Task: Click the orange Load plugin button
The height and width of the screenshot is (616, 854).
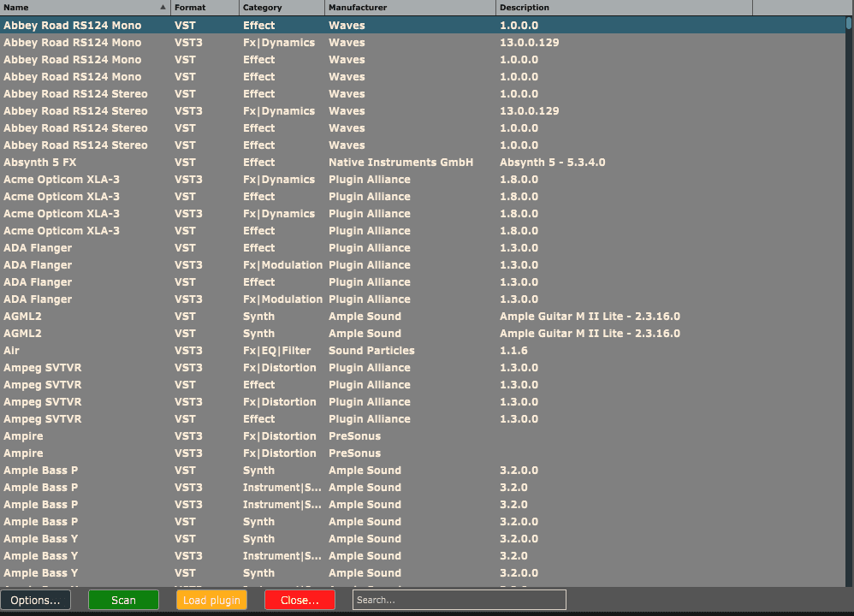Action: click(211, 601)
